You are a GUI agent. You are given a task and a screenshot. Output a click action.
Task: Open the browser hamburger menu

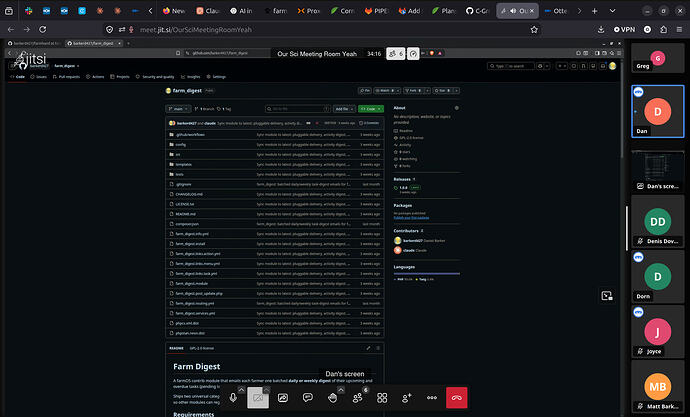[679, 29]
